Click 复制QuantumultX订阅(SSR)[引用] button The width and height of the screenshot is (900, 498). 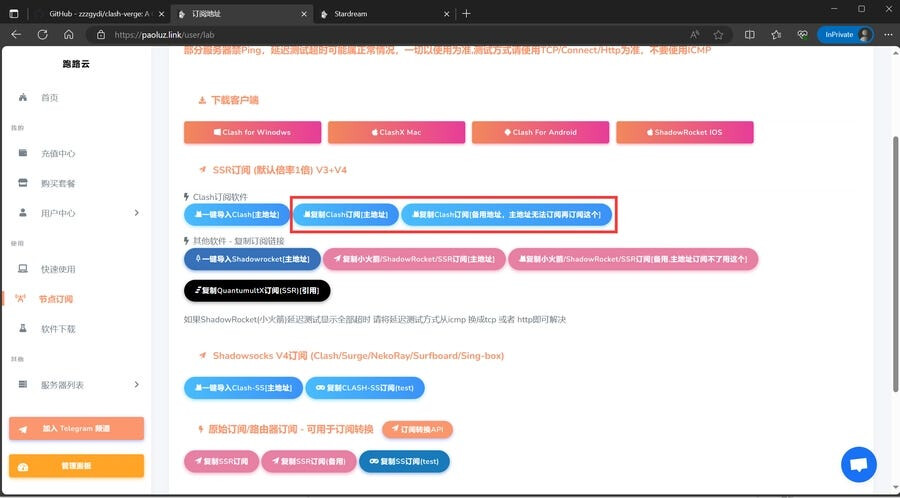click(257, 291)
